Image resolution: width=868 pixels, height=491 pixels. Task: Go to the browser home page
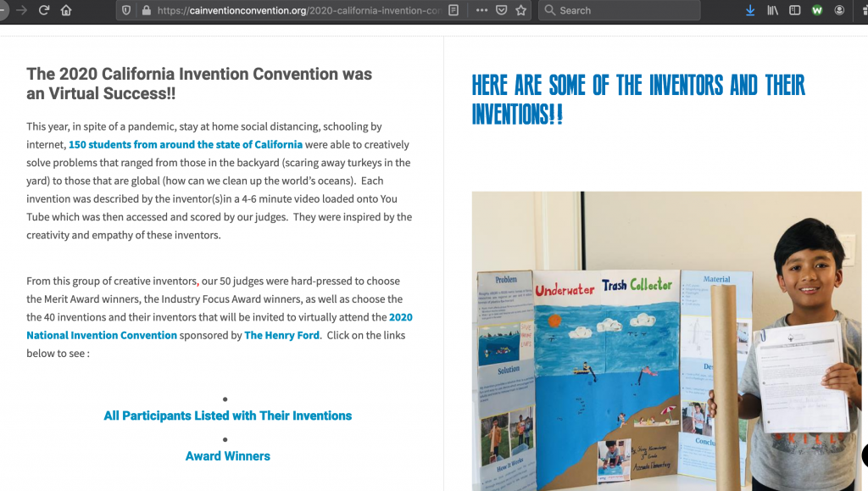point(66,10)
